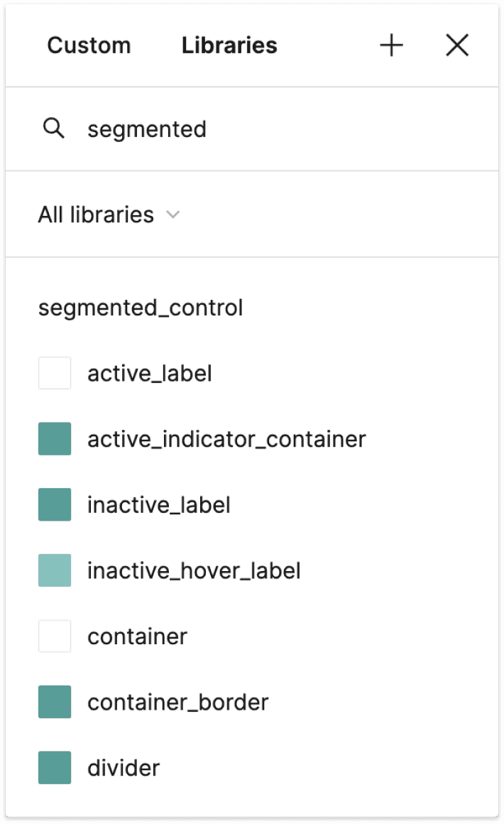Select the divider color swatch
The width and height of the screenshot is (504, 824).
point(55,768)
